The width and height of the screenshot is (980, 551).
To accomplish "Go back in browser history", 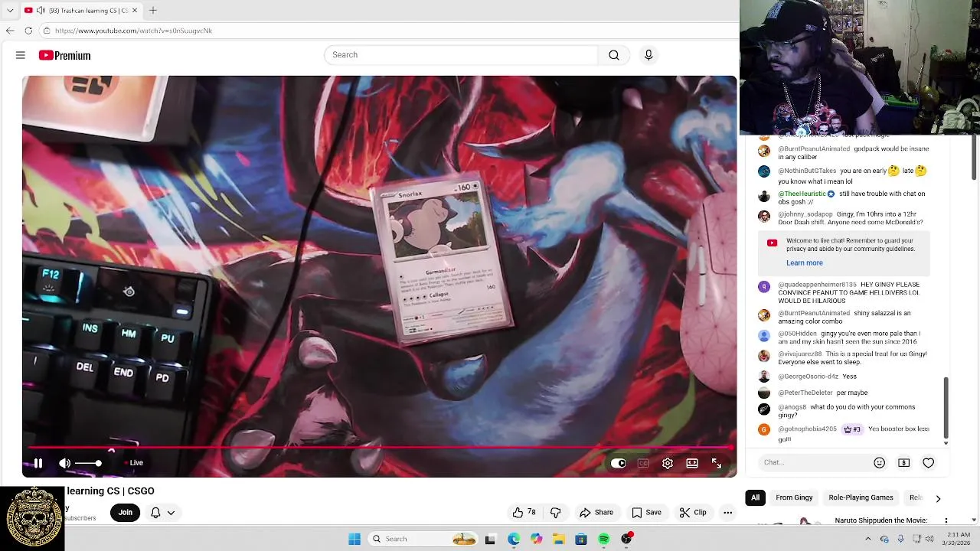I will click(10, 31).
